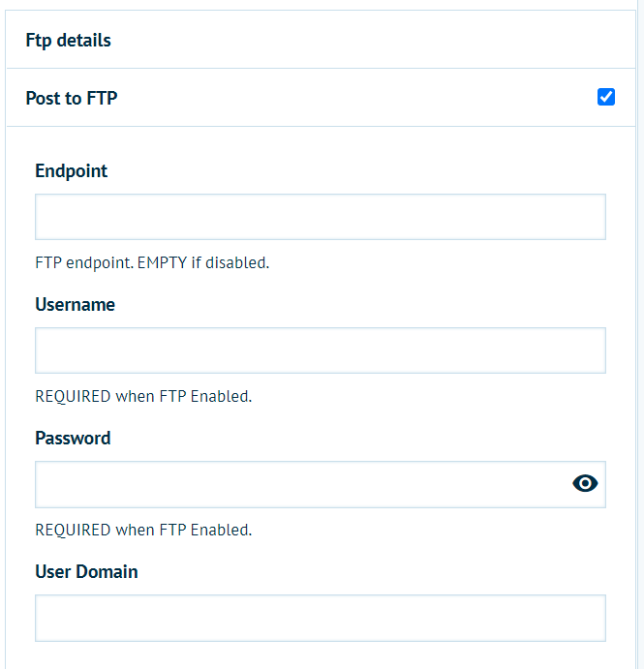Focus the Username input box
This screenshot has height=669, width=644.
(x=320, y=350)
